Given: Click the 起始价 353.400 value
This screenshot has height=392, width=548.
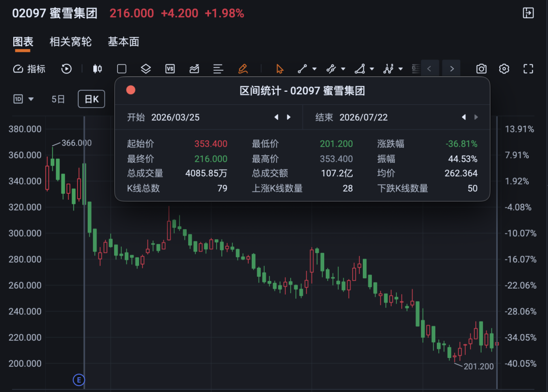Looking at the screenshot, I should coord(211,144).
